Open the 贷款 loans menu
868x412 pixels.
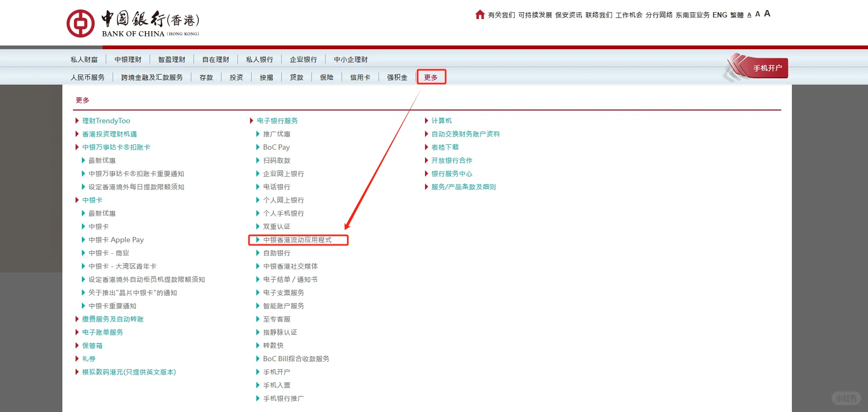(297, 78)
